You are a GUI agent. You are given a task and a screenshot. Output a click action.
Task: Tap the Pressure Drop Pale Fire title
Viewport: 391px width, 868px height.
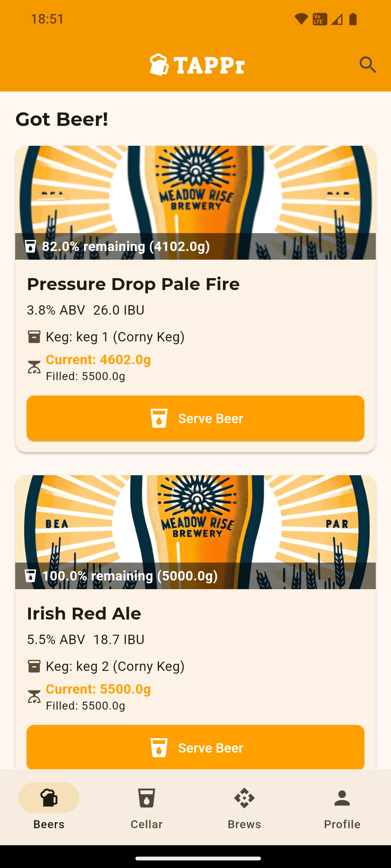tap(133, 284)
